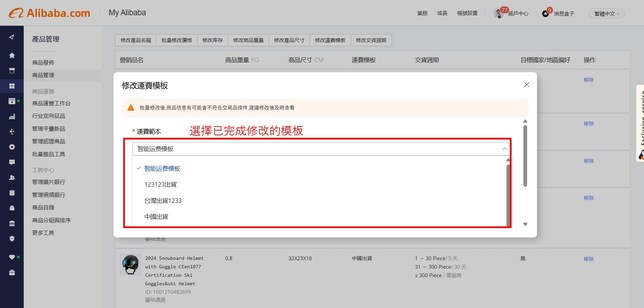Image resolution: width=644 pixels, height=308 pixels.
Task: Click the Alibaba.com logo
Action: pos(49,13)
